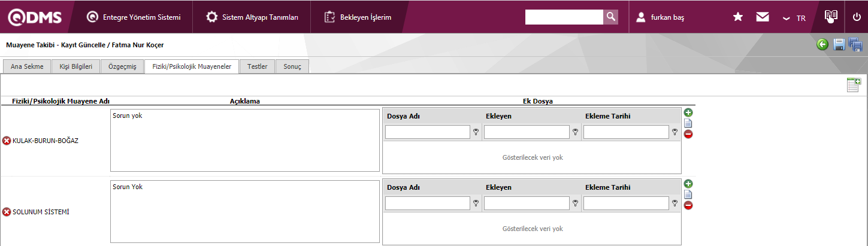Expand the TR language dropdown

tap(794, 18)
